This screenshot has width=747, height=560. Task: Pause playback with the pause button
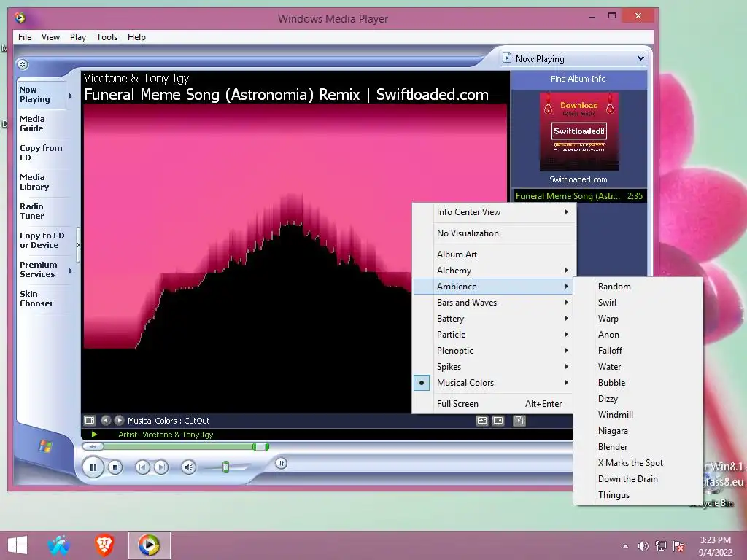coord(93,467)
